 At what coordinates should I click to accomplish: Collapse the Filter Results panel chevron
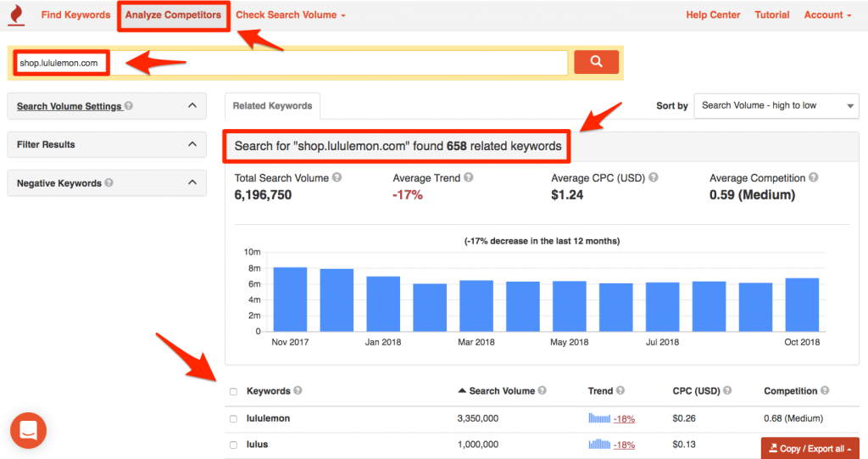pos(192,144)
